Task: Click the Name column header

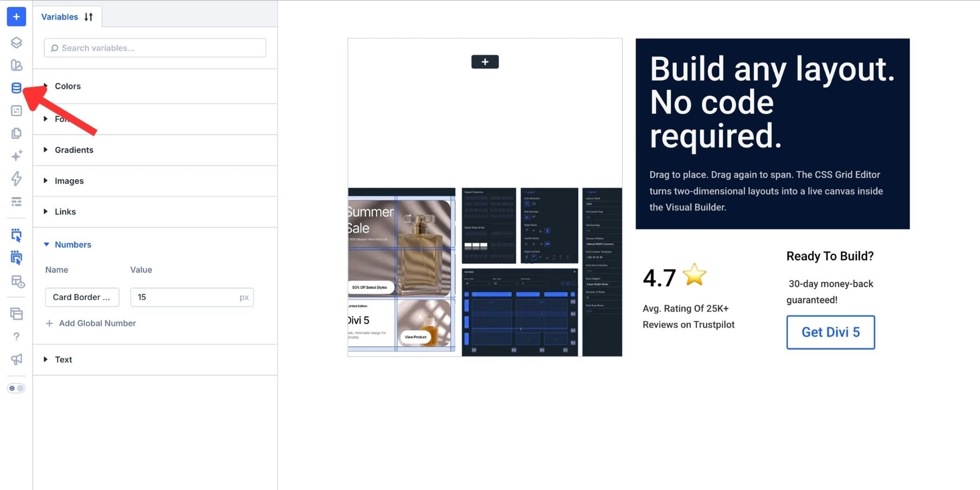Action: (x=57, y=270)
